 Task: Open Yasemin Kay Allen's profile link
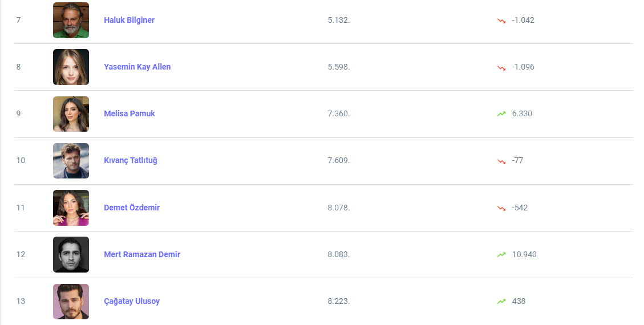point(137,67)
